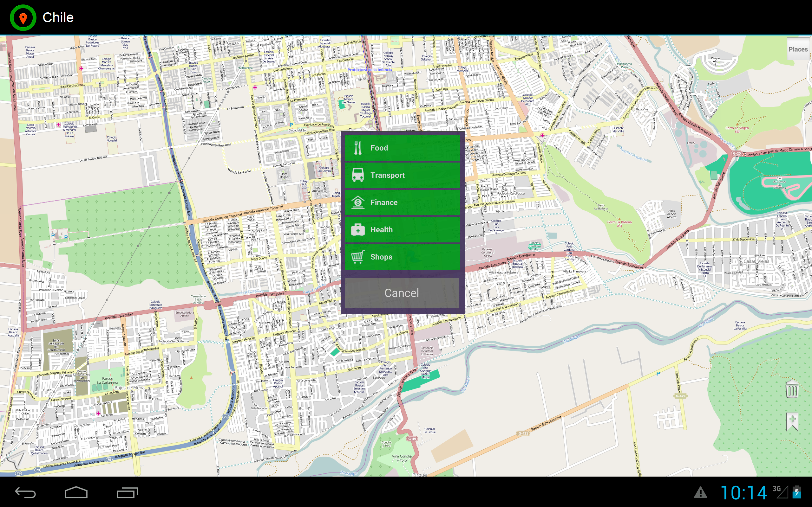Select Health from the POI category menu
Image resolution: width=812 pixels, height=507 pixels.
click(402, 230)
